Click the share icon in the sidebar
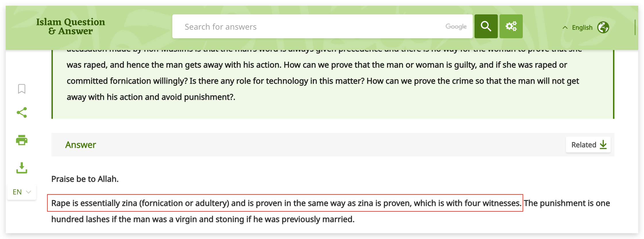Screen dimensions: 644x239 [x=22, y=112]
